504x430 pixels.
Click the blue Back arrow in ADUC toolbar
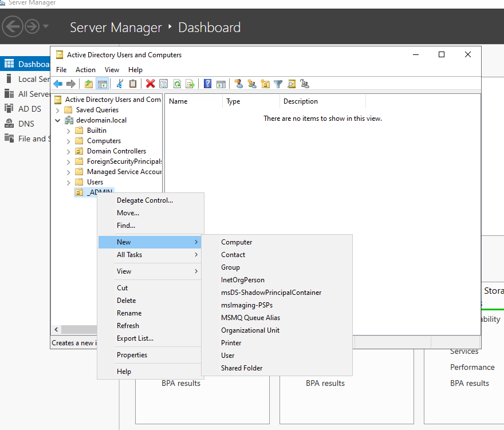pos(58,84)
